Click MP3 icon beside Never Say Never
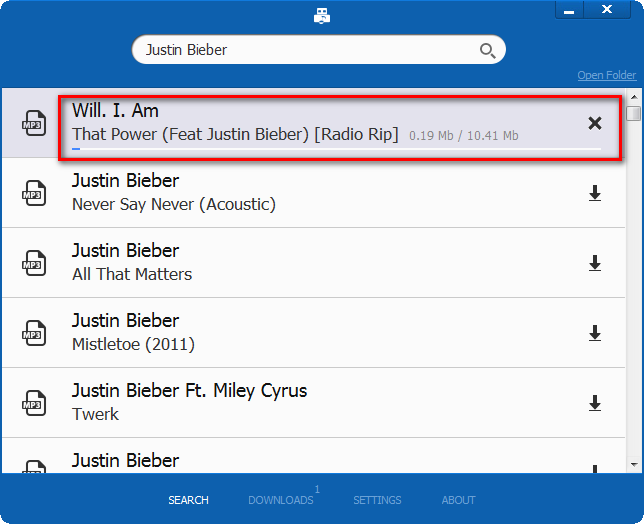644x524 pixels. [x=34, y=193]
